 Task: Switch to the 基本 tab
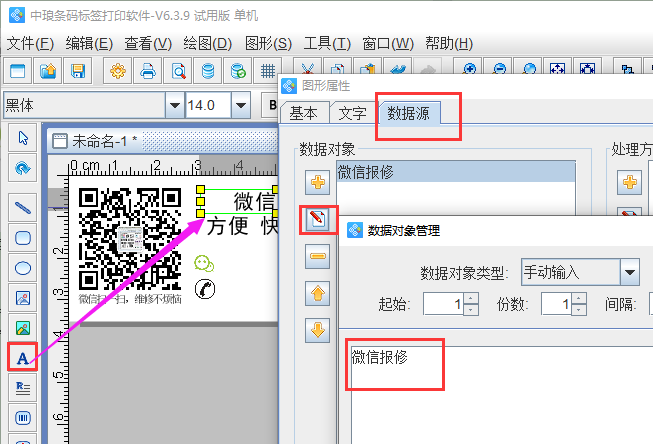tap(303, 114)
